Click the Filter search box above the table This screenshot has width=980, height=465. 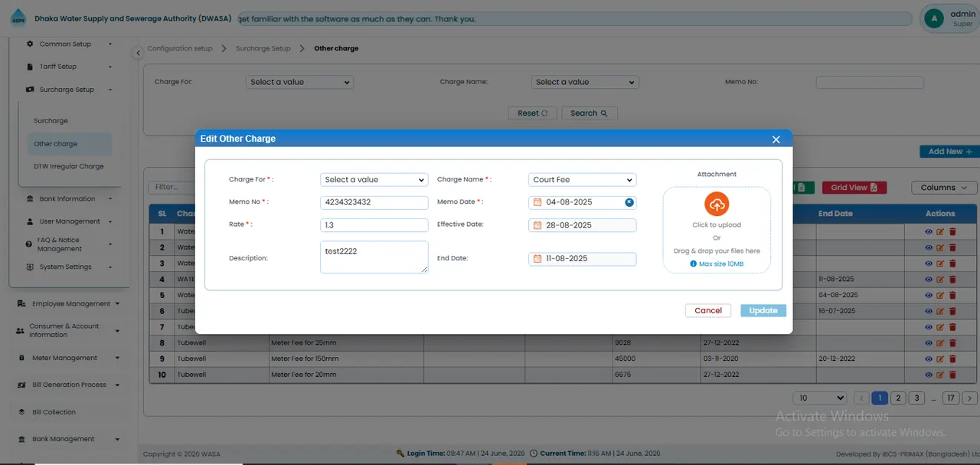pos(172,187)
